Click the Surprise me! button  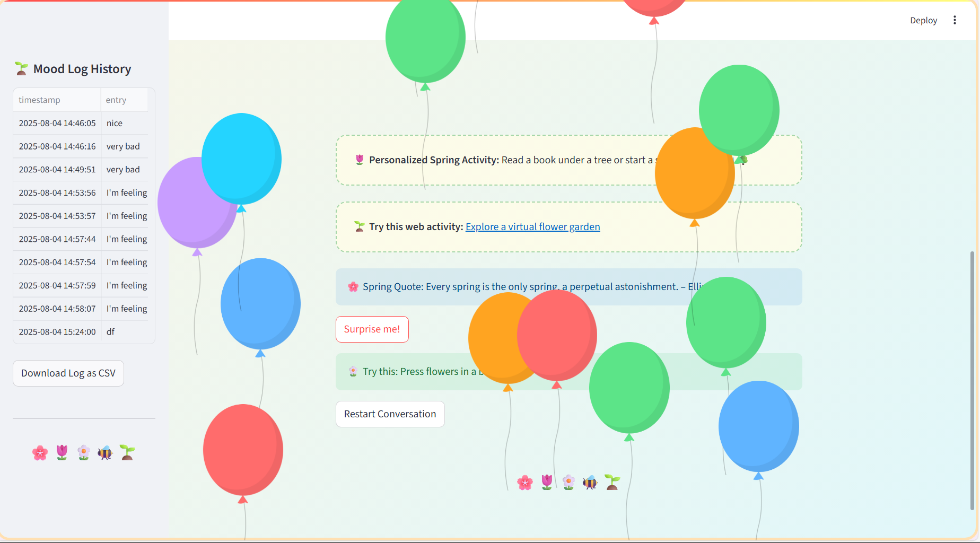coord(372,329)
